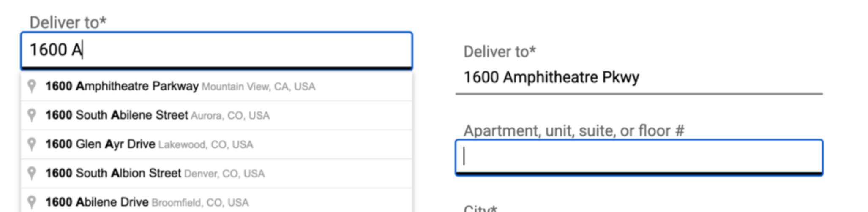
Task: Focus the Apartment, unit, suite, or floor field
Action: point(639,157)
